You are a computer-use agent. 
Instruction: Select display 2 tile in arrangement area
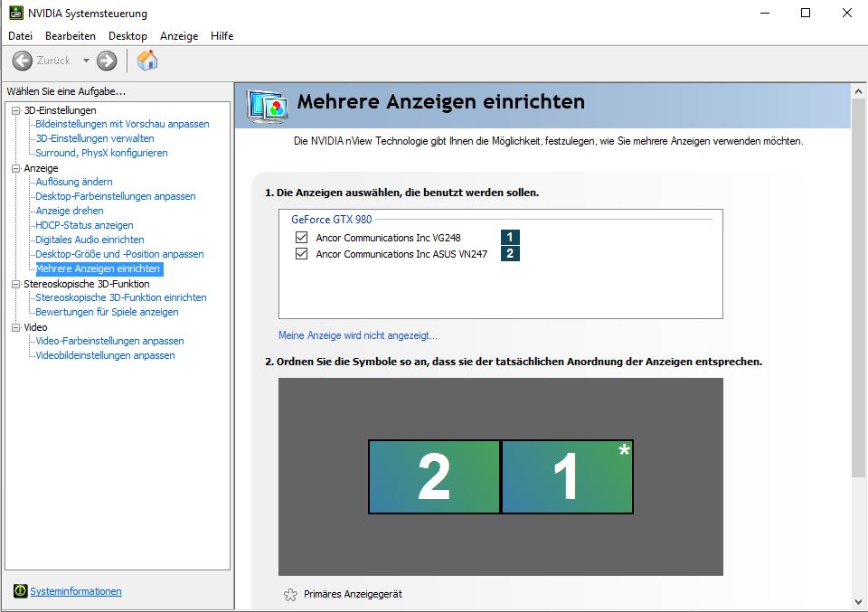pyautogui.click(x=434, y=476)
